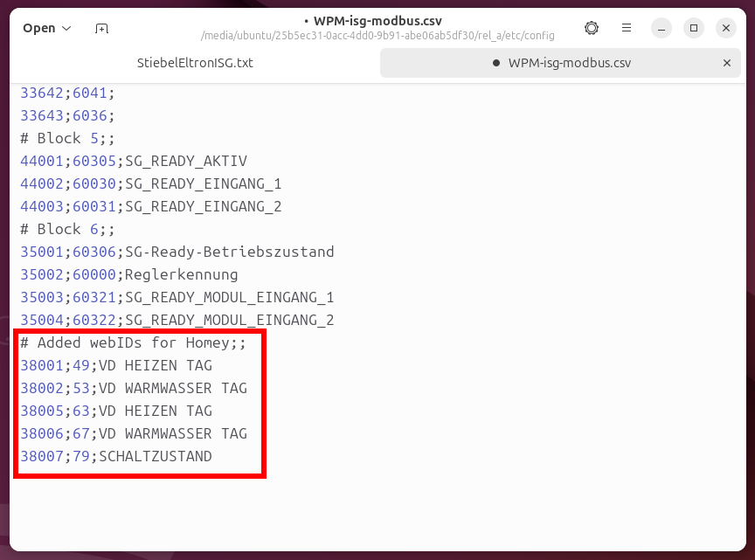The image size is (755, 560).
Task: Open the hamburger main menu
Action: point(627,28)
